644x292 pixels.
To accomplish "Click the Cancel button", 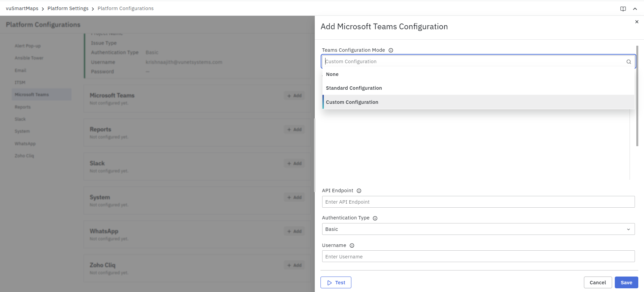I will [598, 283].
